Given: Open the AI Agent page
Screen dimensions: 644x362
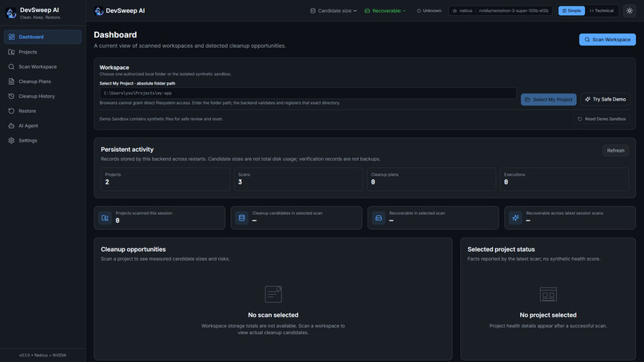Looking at the screenshot, I should pos(42,125).
